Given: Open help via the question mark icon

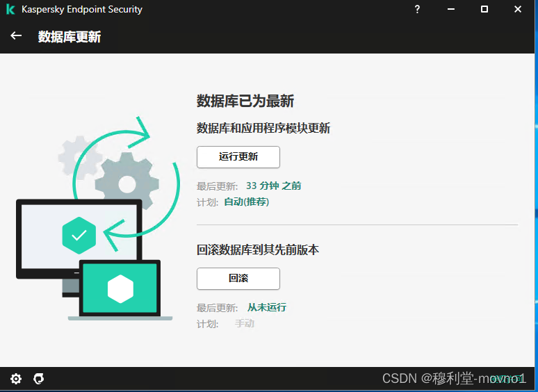Looking at the screenshot, I should (417, 9).
